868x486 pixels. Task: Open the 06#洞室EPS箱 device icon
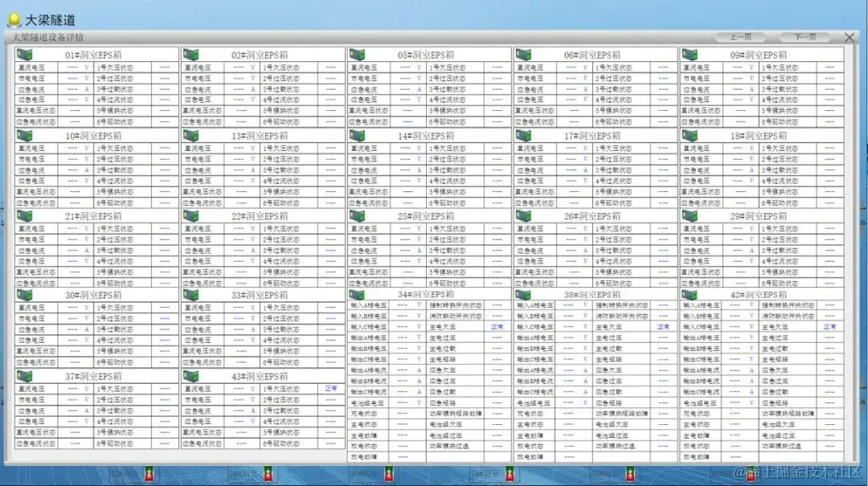click(x=524, y=55)
